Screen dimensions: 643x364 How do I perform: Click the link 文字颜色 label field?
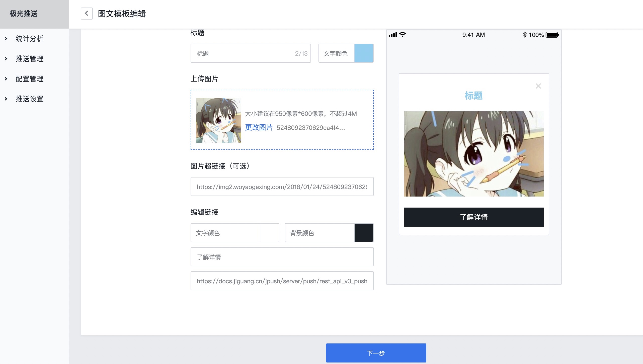pos(225,233)
